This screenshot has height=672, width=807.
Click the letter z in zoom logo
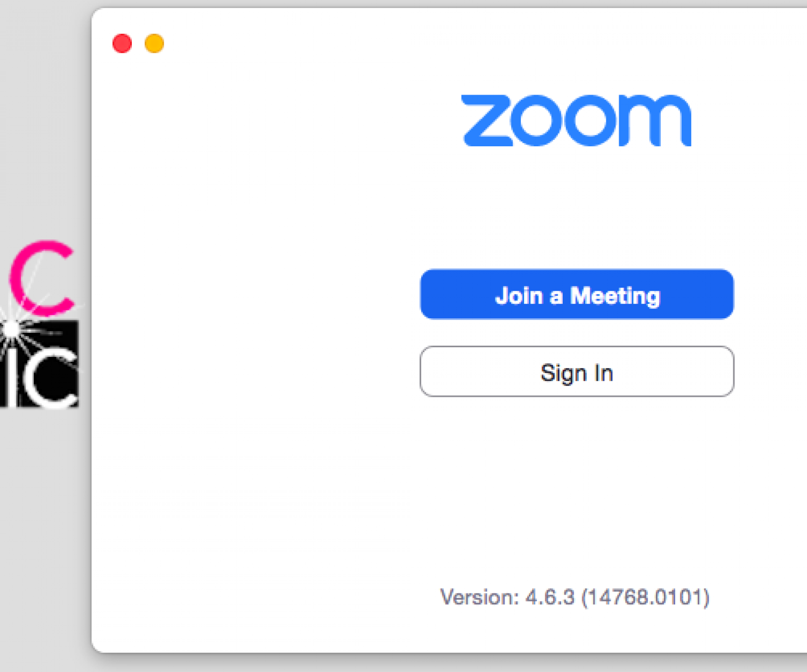point(486,120)
